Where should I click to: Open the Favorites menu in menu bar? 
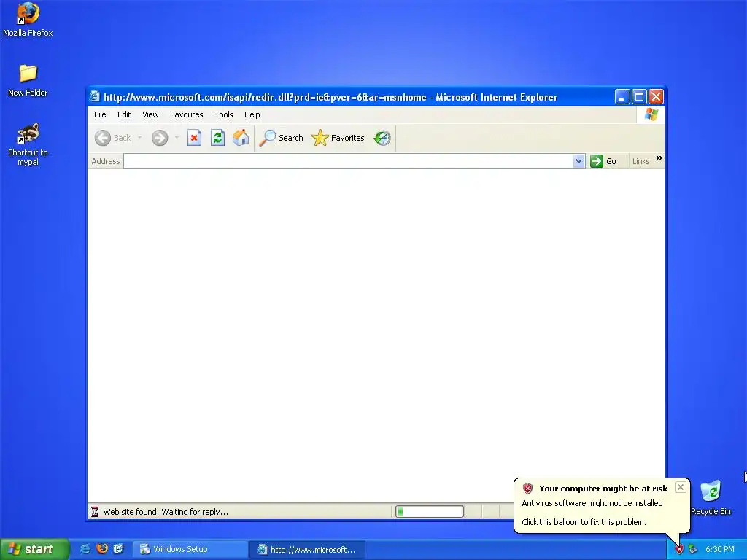[x=186, y=114]
